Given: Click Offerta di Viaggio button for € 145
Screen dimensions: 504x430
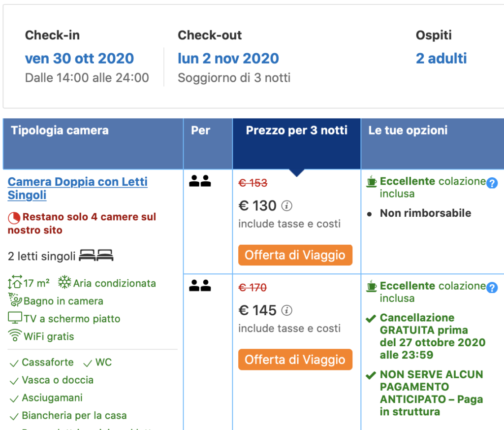Looking at the screenshot, I should pyautogui.click(x=295, y=360).
